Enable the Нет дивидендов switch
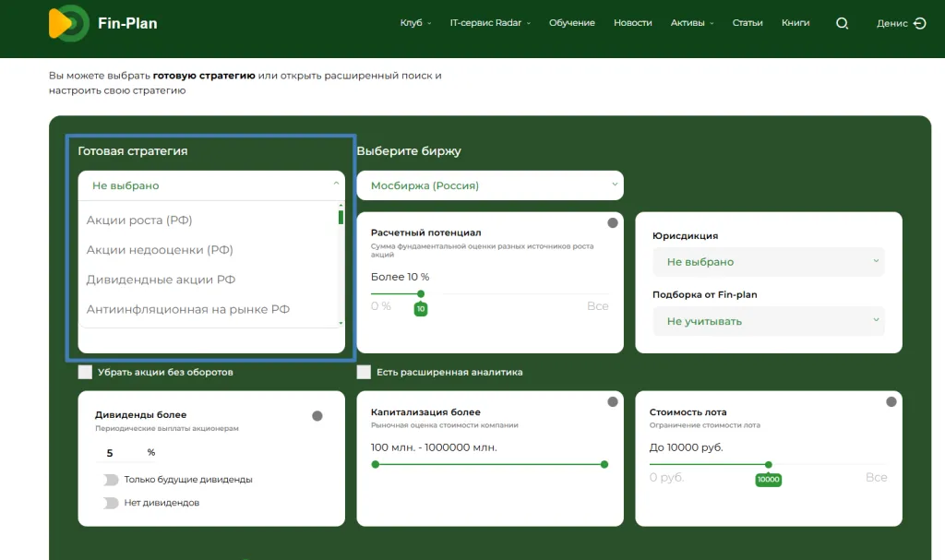 (x=111, y=503)
